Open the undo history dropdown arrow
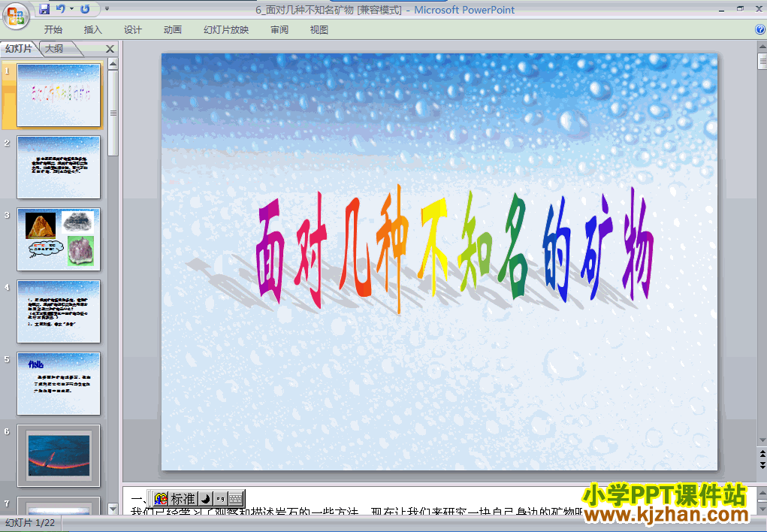 [x=71, y=9]
